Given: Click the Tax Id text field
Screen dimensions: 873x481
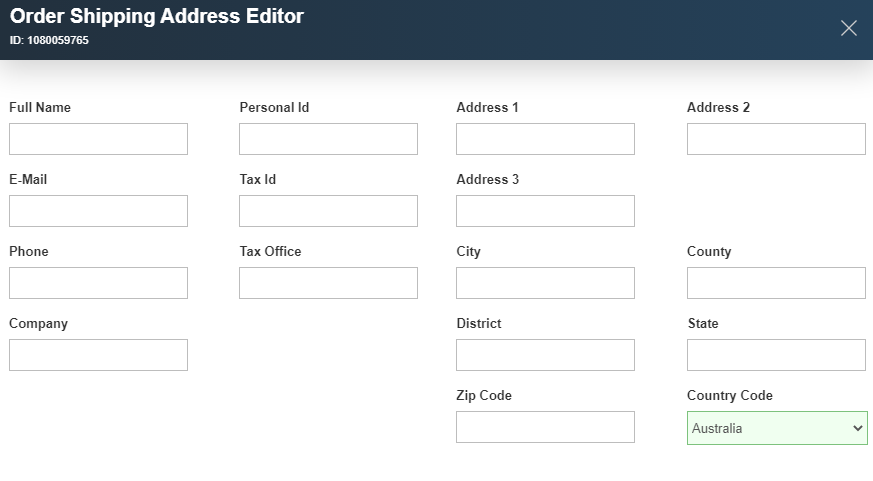Looking at the screenshot, I should (328, 211).
